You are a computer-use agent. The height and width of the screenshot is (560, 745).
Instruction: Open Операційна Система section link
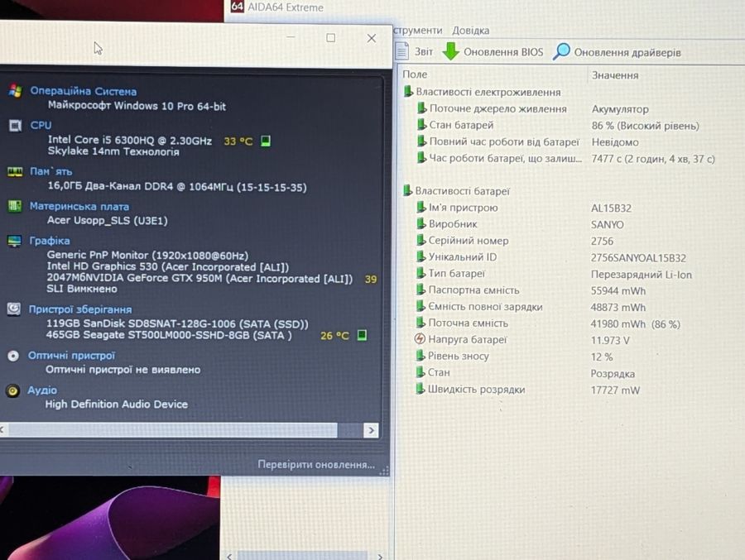83,91
